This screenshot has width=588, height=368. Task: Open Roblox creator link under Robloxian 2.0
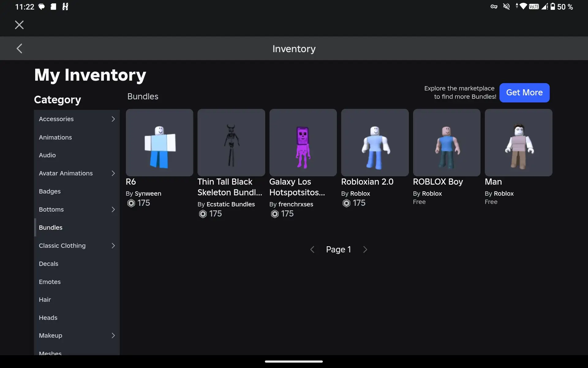(360, 194)
